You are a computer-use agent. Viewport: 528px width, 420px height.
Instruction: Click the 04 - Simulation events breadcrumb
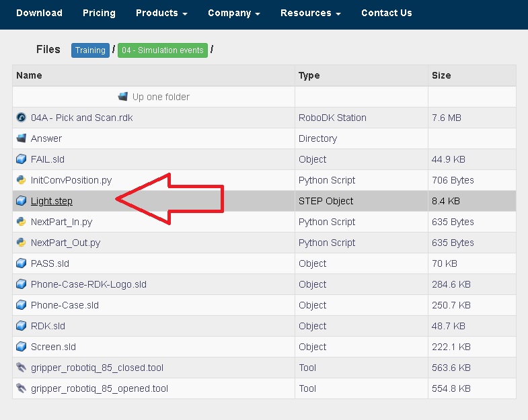pyautogui.click(x=162, y=50)
